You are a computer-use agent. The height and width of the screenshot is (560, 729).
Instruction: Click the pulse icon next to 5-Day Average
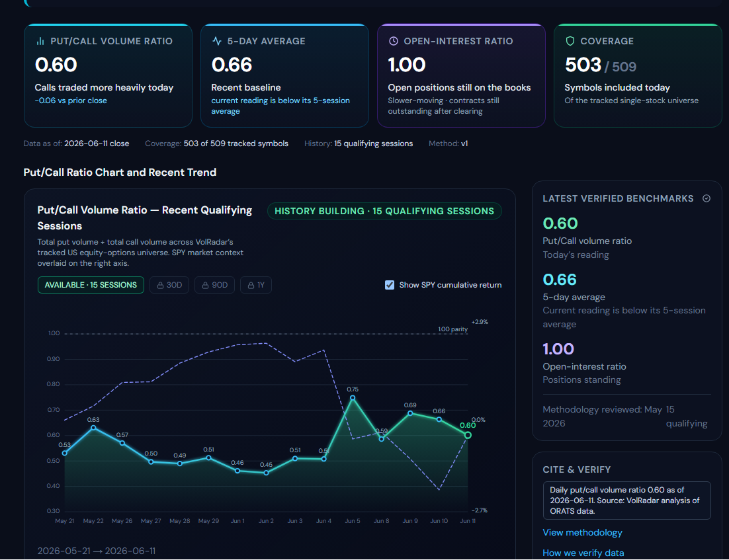click(x=217, y=41)
